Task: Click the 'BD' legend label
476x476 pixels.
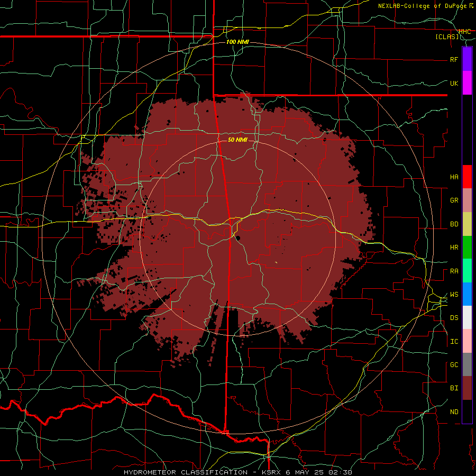Action: click(x=454, y=224)
